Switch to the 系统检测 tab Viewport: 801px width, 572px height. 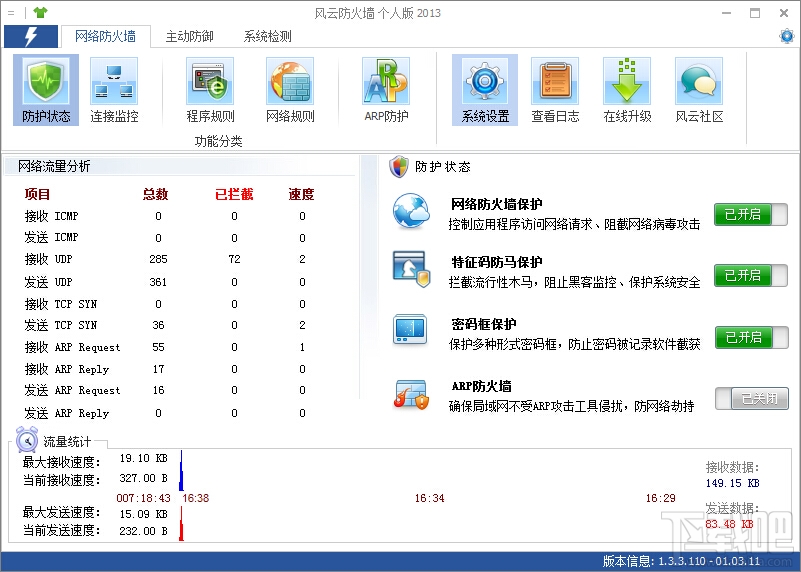tap(267, 36)
